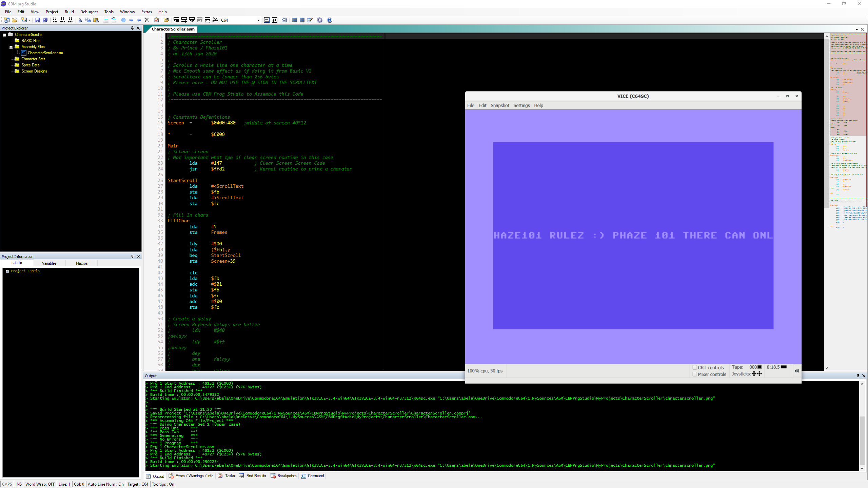This screenshot has height=488, width=868.
Task: Click the Paste icon on the toolbar
Action: pyautogui.click(x=96, y=20)
